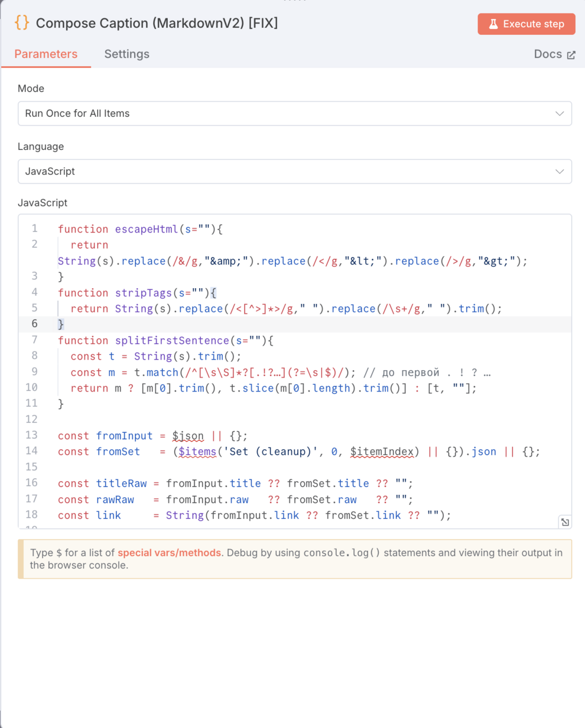The width and height of the screenshot is (585, 728).
Task: Click the expand editor icon in code corner
Action: 565,522
